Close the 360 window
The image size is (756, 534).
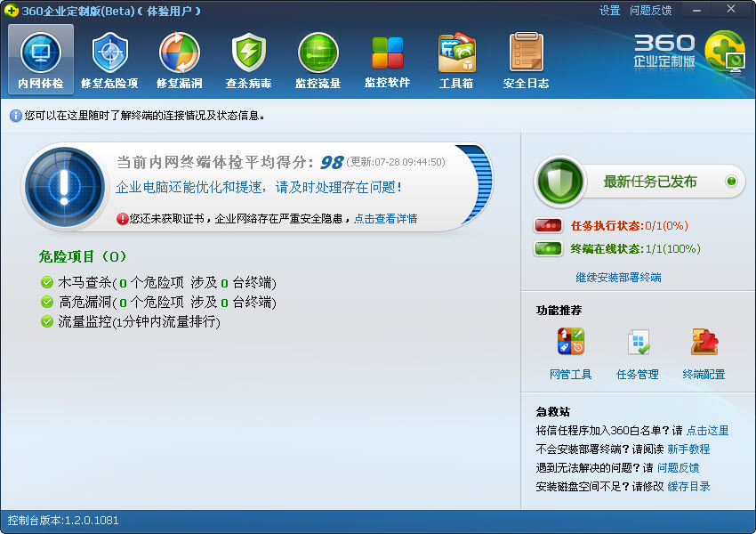[731, 9]
